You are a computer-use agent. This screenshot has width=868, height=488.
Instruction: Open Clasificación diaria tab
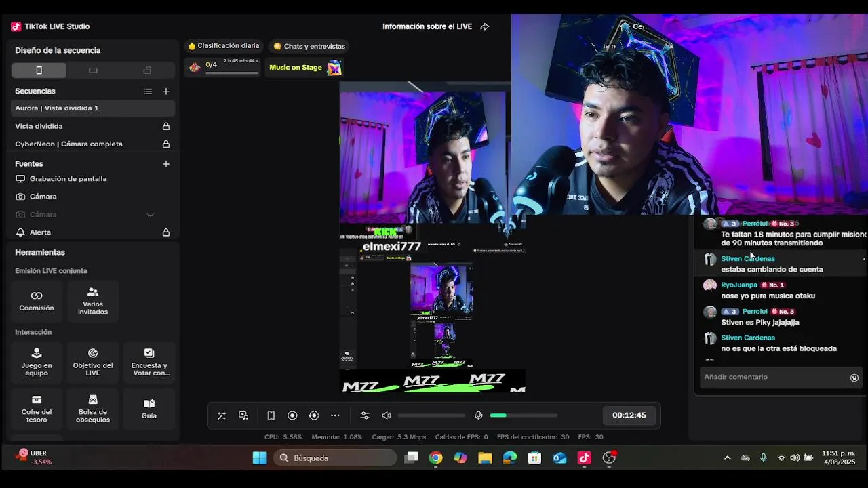pyautogui.click(x=224, y=46)
